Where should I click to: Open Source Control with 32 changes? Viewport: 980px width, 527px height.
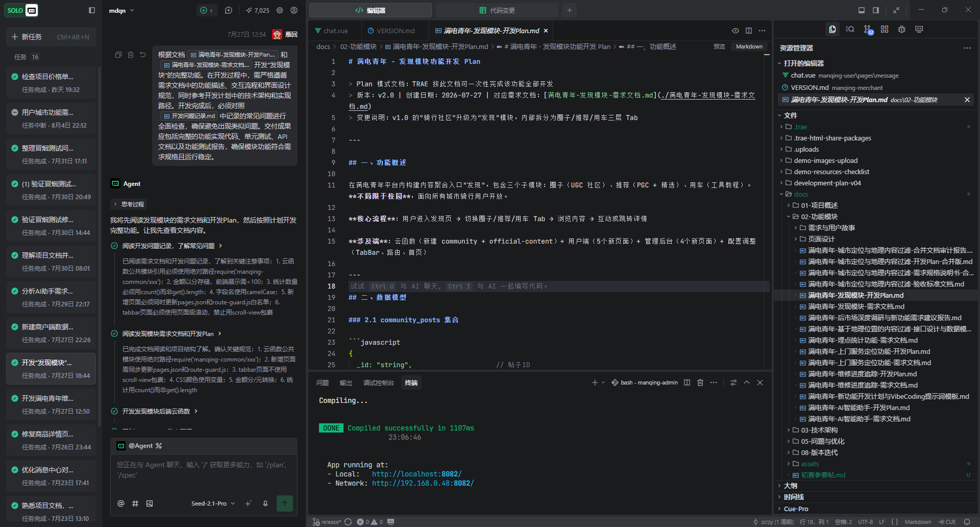point(868,30)
